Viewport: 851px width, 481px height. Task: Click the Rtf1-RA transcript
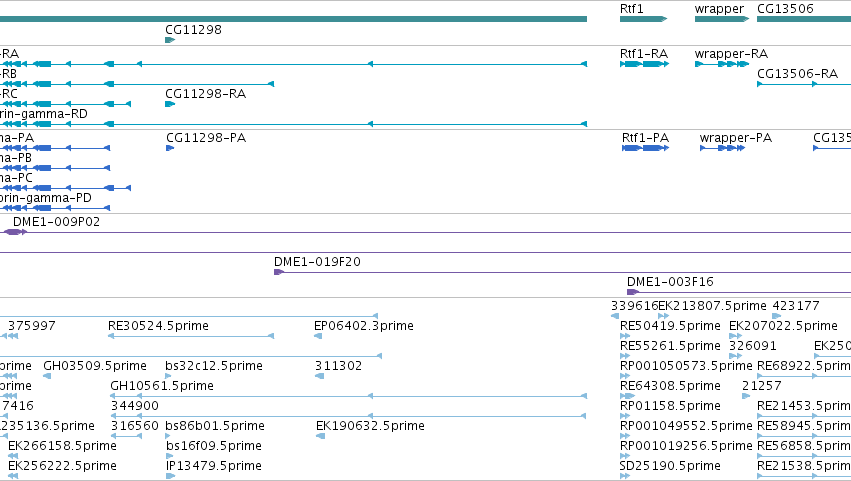644,64
